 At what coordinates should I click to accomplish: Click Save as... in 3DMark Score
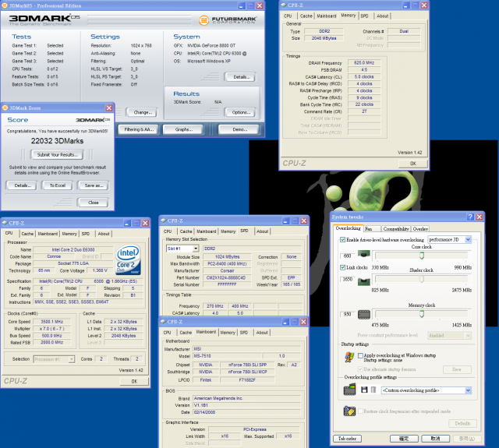[x=94, y=185]
